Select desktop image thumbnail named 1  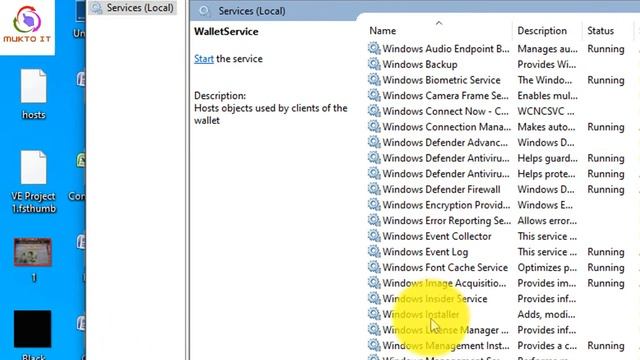click(x=33, y=260)
